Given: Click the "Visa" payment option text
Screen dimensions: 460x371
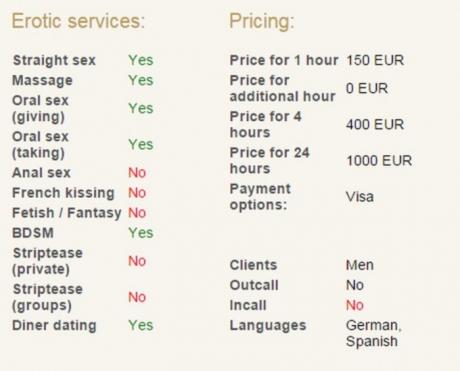Looking at the screenshot, I should (x=360, y=197).
